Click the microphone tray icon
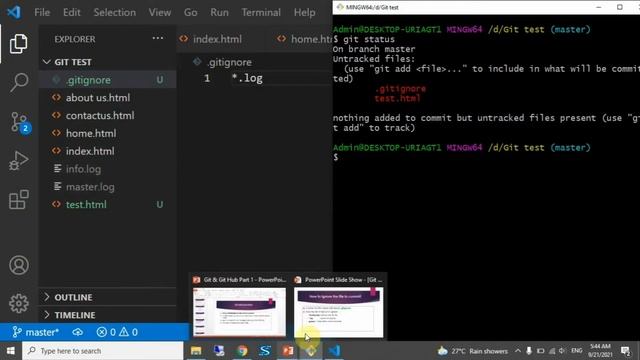The width and height of the screenshot is (640, 360). [529, 351]
